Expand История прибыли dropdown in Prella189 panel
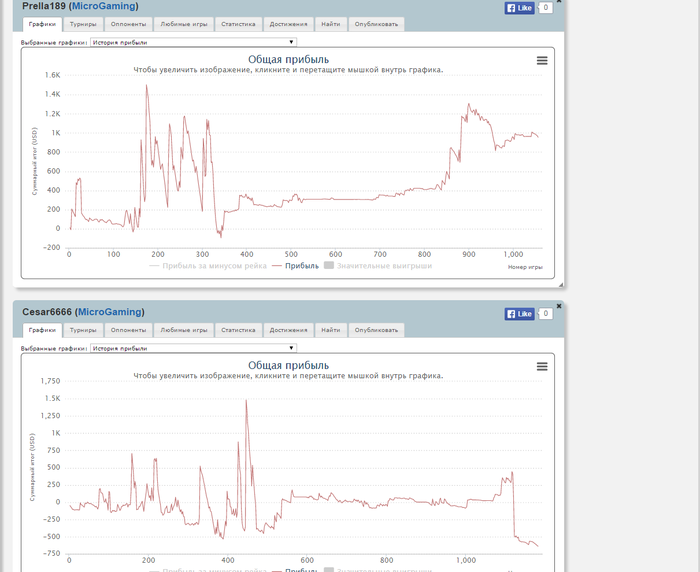700x572 pixels. pyautogui.click(x=193, y=42)
